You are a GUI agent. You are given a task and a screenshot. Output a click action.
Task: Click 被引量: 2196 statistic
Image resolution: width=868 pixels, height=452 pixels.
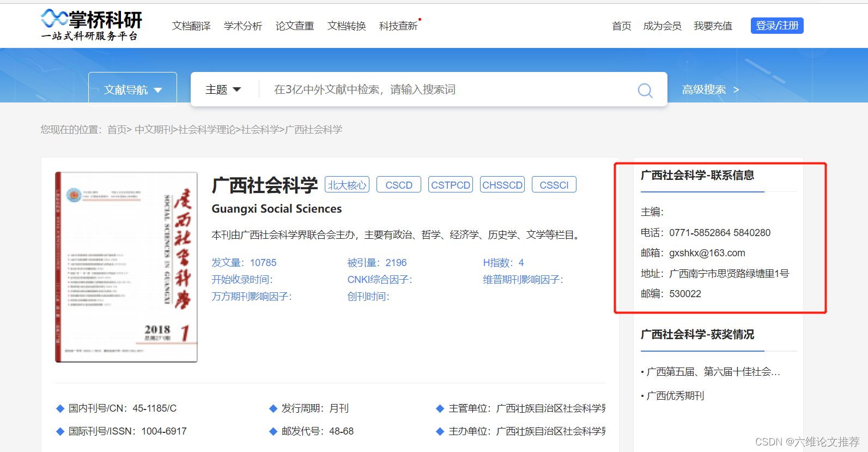pos(377,263)
